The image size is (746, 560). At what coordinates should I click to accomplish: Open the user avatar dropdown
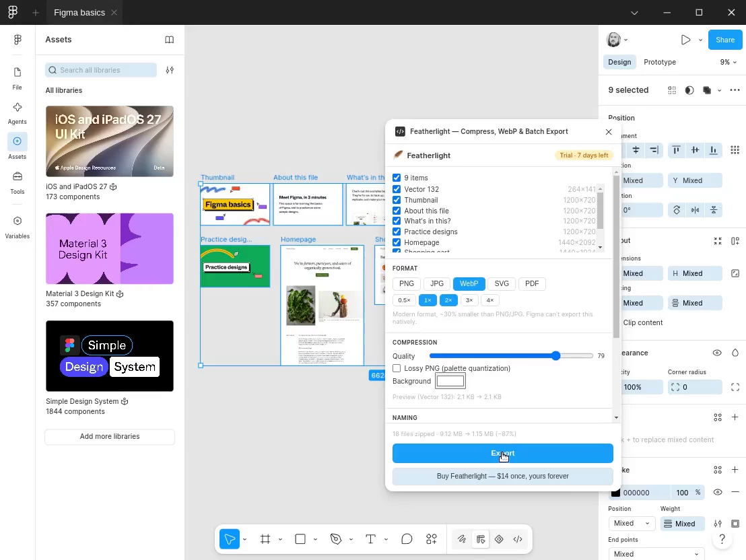[x=617, y=40]
